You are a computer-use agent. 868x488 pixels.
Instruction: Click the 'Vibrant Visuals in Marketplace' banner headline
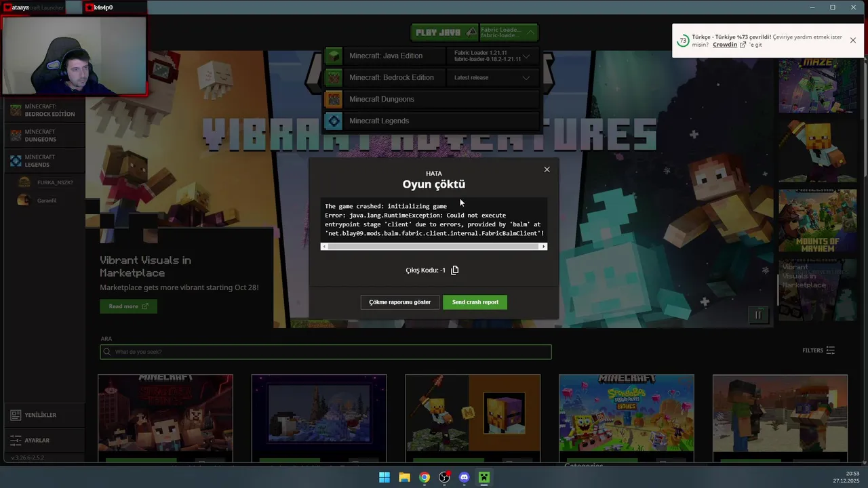point(145,266)
